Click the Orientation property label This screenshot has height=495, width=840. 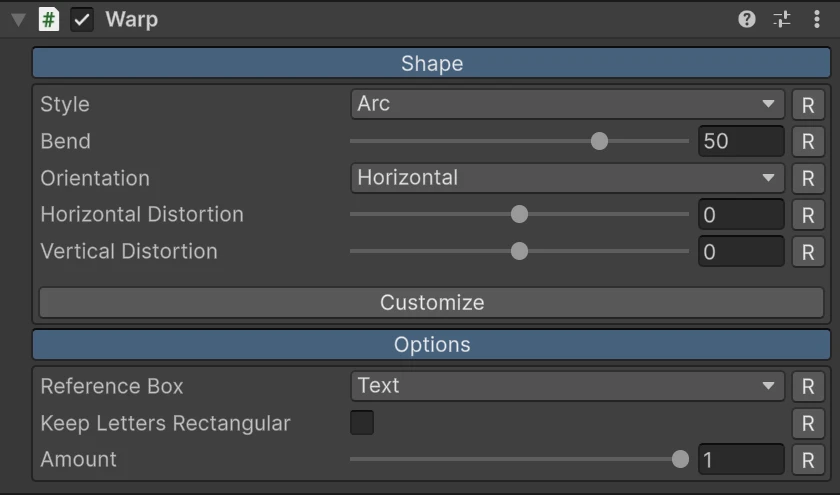(95, 178)
